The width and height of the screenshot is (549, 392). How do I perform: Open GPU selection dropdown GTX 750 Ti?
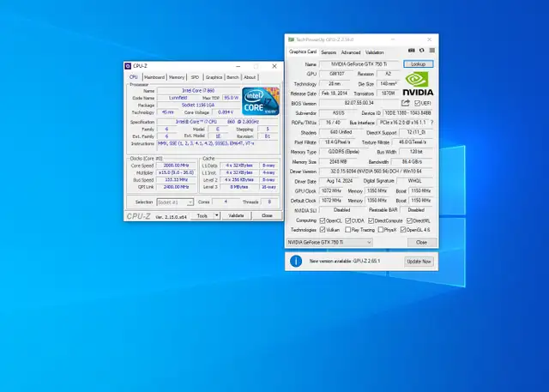(x=329, y=242)
